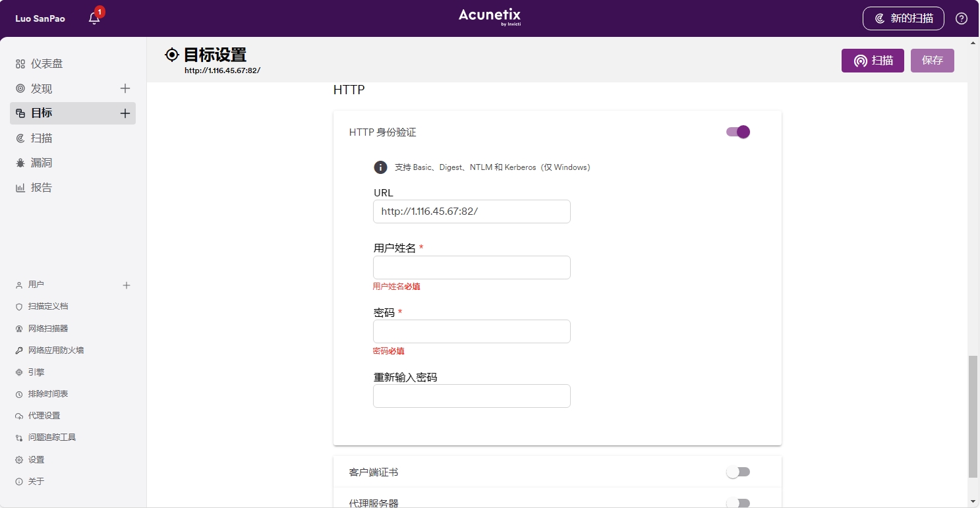Click the 网络扫描器 icon
This screenshot has height=508, width=980.
19,329
